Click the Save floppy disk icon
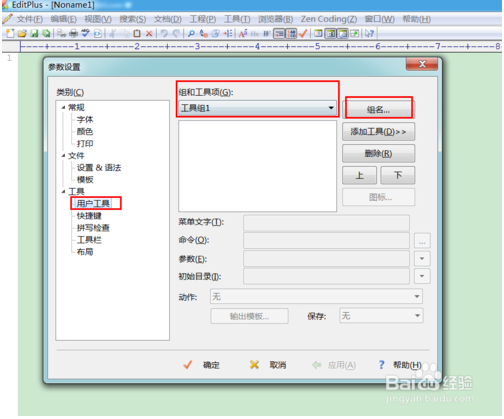The height and width of the screenshot is (419, 504). click(34, 33)
